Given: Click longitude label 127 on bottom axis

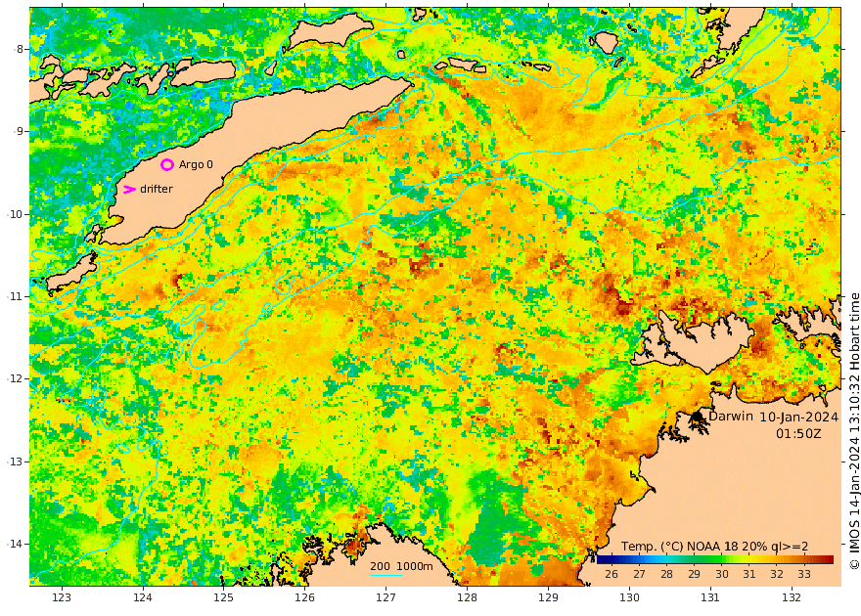Looking at the screenshot, I should pyautogui.click(x=386, y=597).
